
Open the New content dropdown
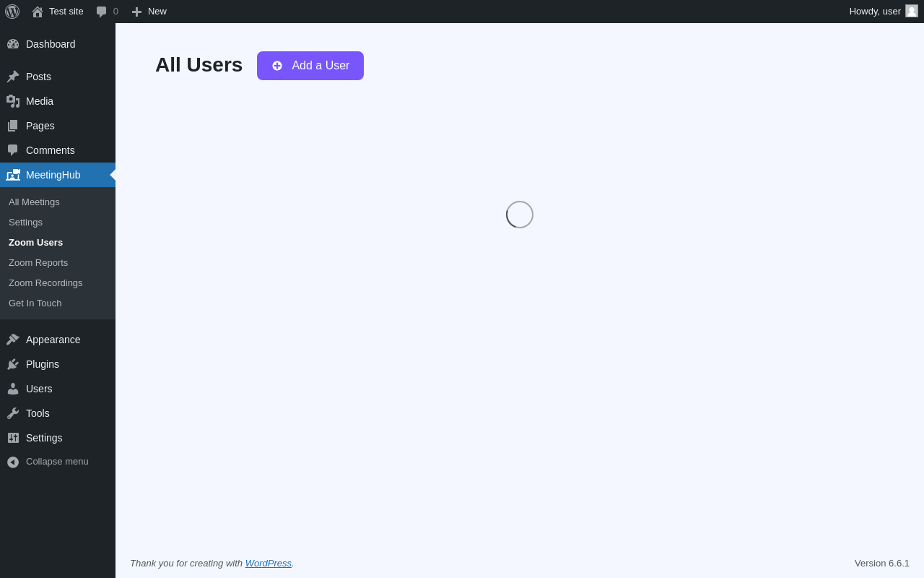coord(149,12)
